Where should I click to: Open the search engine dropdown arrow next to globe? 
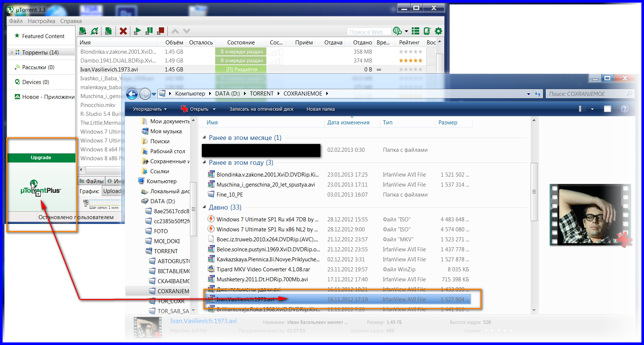click(406, 31)
